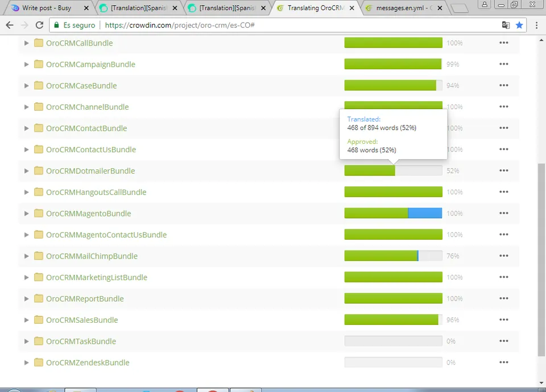Open options menu for OroCRMHangoutsCallBundle
The width and height of the screenshot is (546, 392).
(x=503, y=191)
